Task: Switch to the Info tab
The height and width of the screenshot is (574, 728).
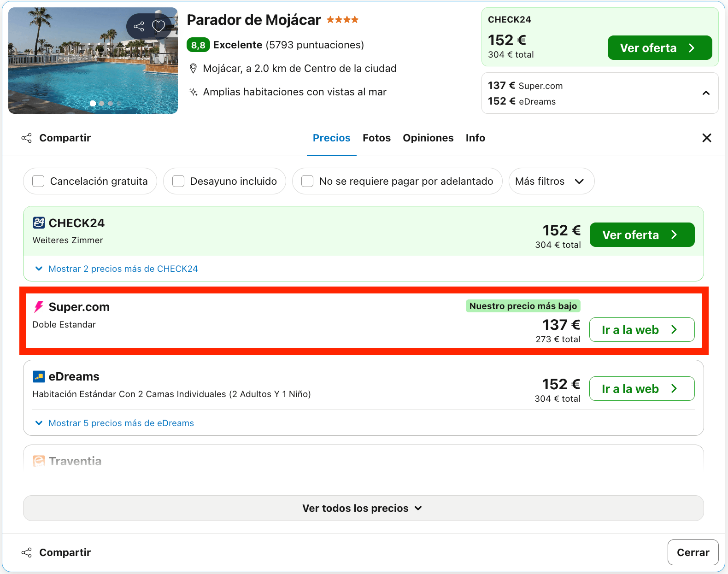Action: [x=475, y=138]
